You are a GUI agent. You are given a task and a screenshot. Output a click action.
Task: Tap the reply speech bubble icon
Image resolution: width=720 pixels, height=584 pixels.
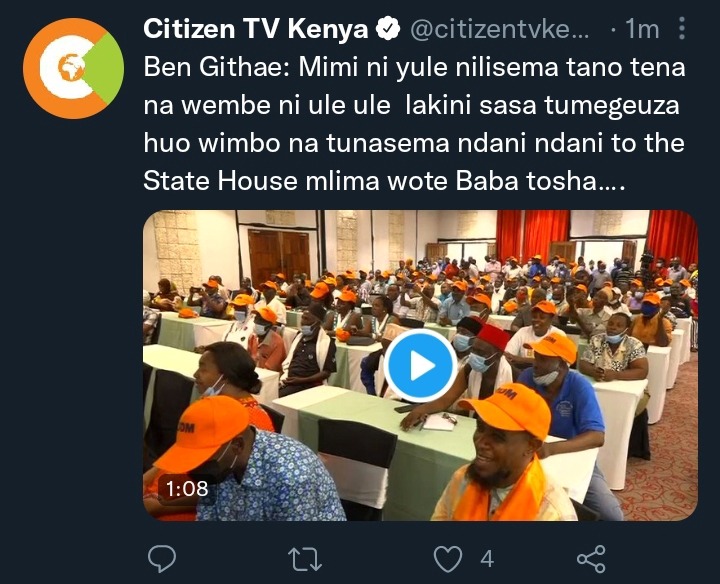pyautogui.click(x=162, y=558)
